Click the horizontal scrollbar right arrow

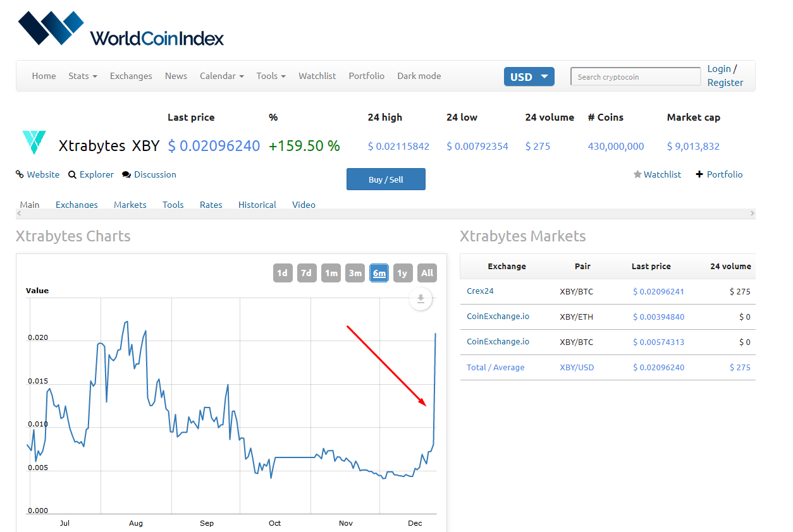(x=751, y=214)
